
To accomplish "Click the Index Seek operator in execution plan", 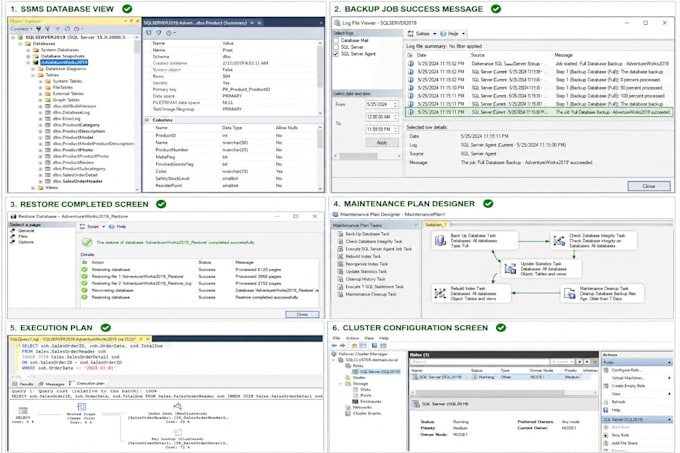I will [177, 412].
